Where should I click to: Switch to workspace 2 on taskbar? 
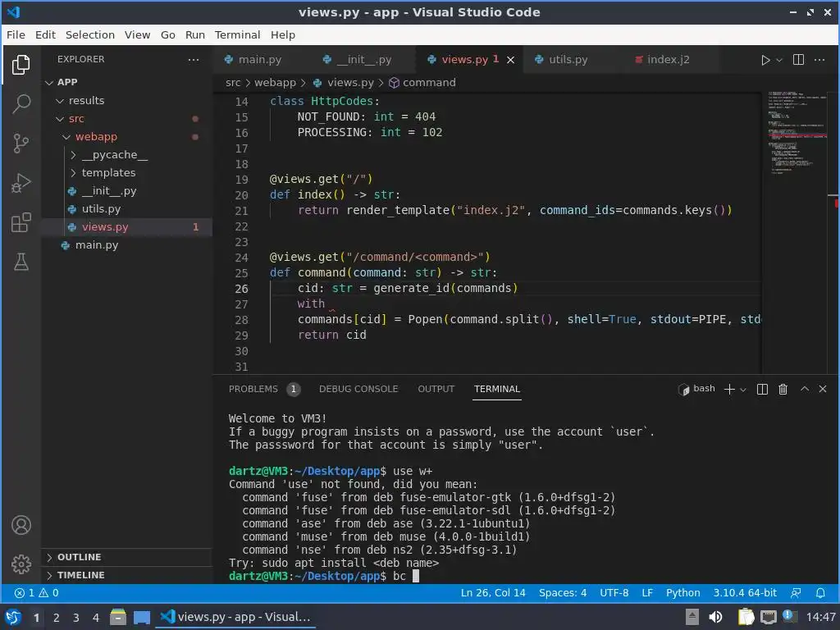pyautogui.click(x=57, y=618)
